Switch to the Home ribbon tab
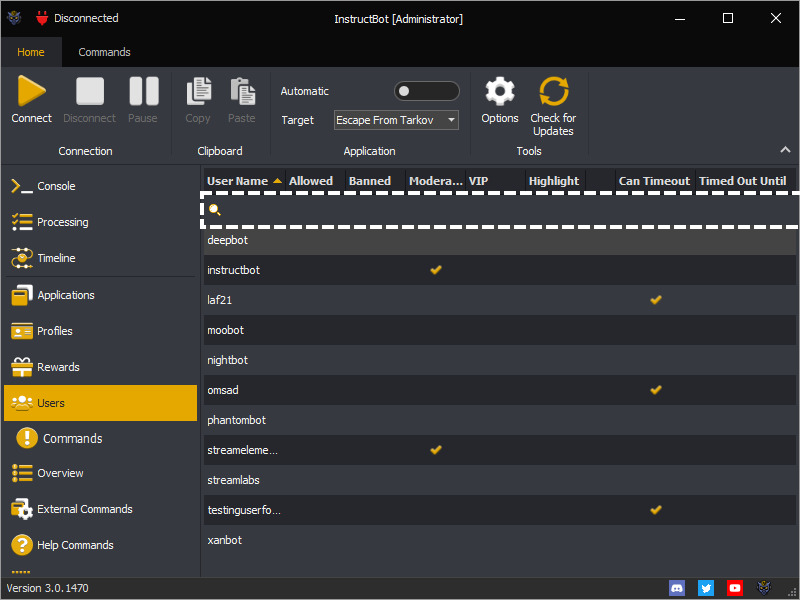The image size is (804, 600). (x=31, y=52)
